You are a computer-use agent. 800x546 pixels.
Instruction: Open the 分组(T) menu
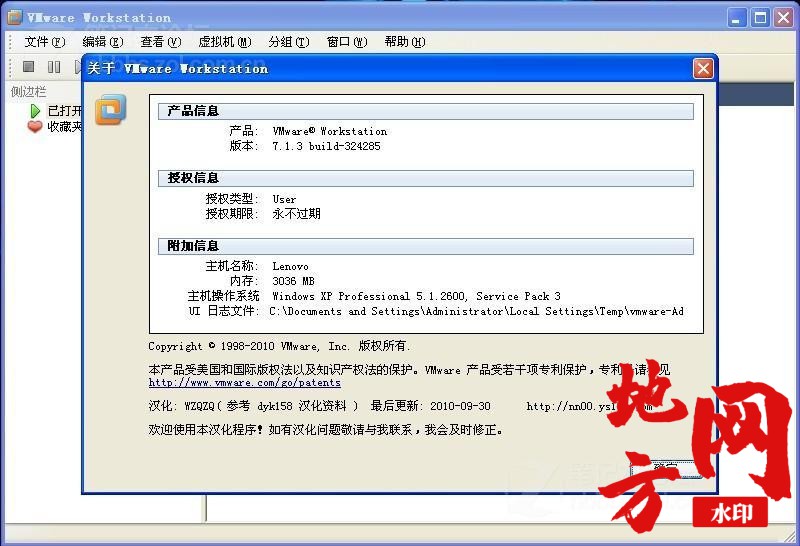pos(289,42)
